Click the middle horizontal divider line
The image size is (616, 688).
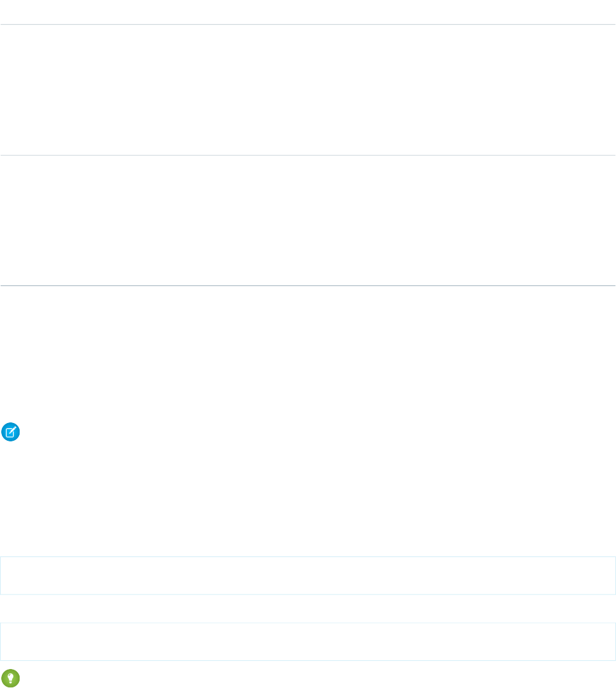[308, 155]
